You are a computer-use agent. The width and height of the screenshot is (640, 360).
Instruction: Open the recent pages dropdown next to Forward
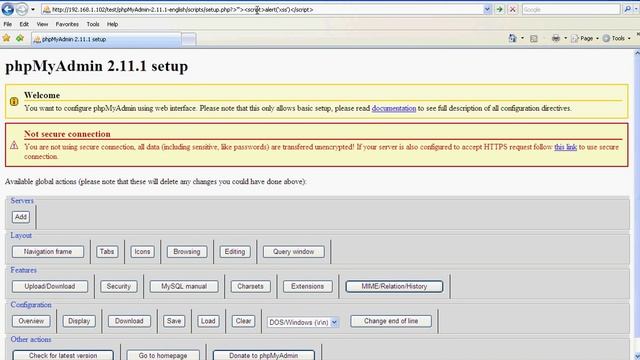click(33, 9)
